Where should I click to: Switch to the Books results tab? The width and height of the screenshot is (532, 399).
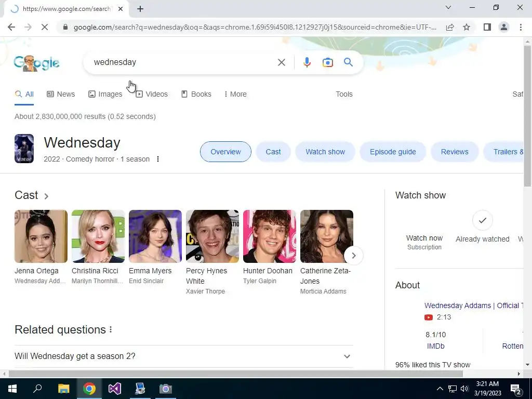(196, 95)
